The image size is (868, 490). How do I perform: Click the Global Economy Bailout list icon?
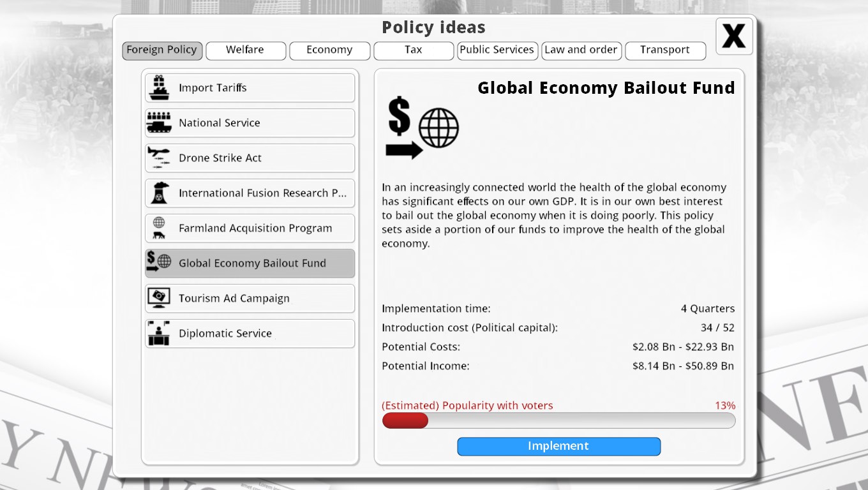click(159, 262)
